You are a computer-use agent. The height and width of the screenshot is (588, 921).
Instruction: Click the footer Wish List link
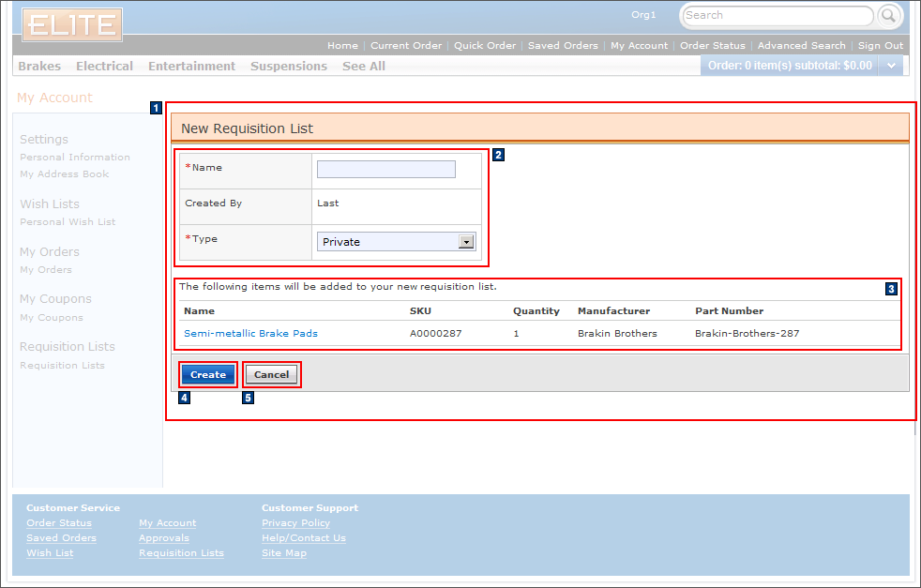[x=50, y=552]
